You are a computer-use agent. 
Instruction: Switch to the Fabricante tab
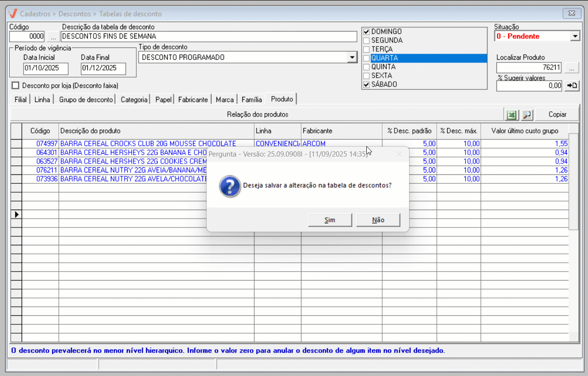pyautogui.click(x=193, y=100)
